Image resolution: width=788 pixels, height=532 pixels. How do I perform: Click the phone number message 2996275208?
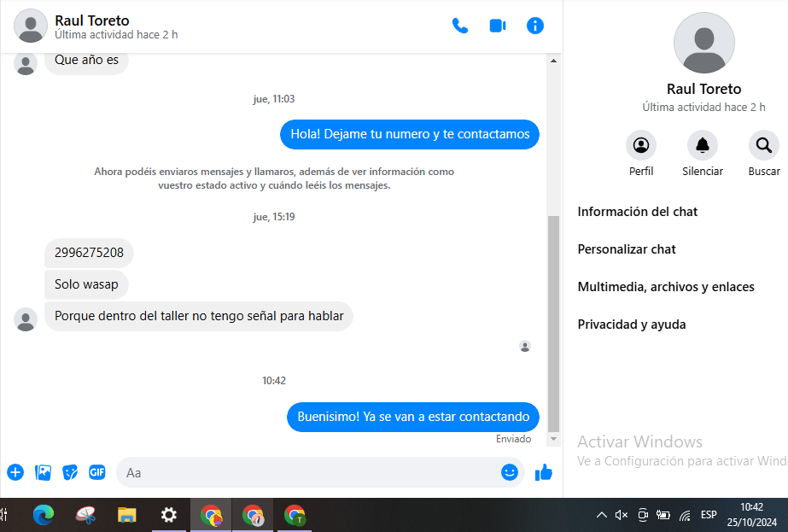(x=89, y=253)
